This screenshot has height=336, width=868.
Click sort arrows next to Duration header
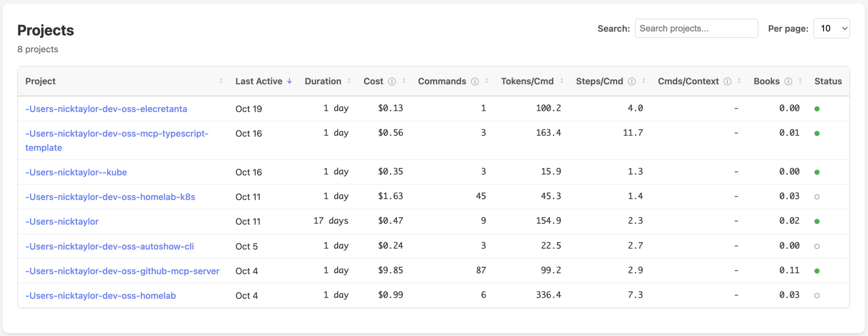click(x=349, y=81)
